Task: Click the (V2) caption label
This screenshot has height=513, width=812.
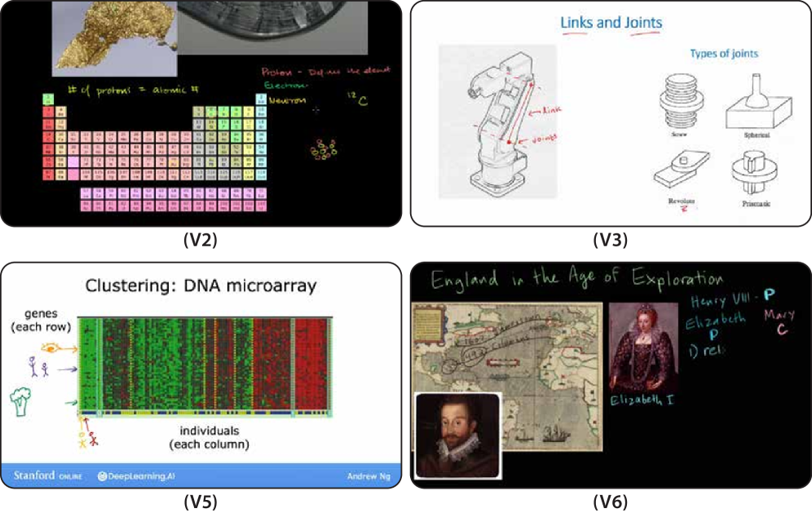Action: [201, 240]
